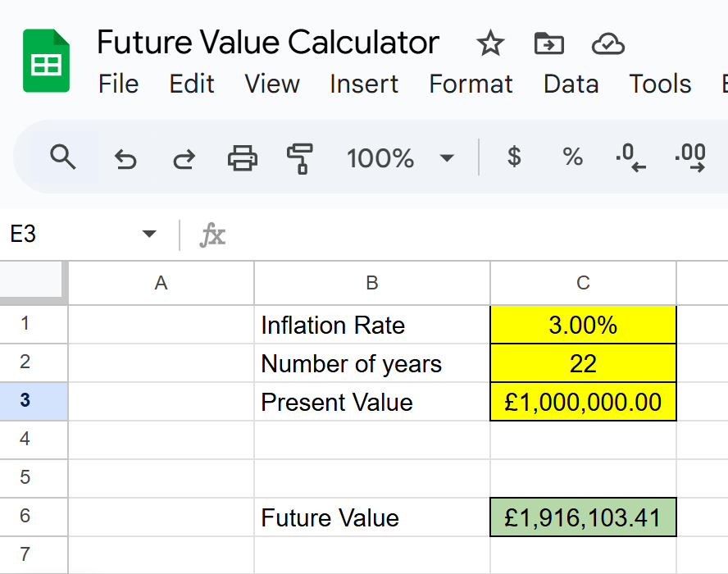Click the formula bar input area

point(475,235)
